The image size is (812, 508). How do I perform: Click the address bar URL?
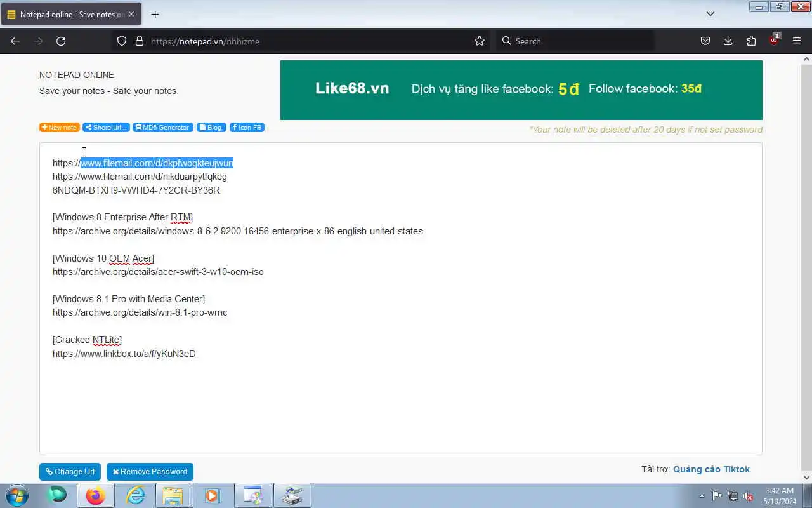(x=205, y=41)
